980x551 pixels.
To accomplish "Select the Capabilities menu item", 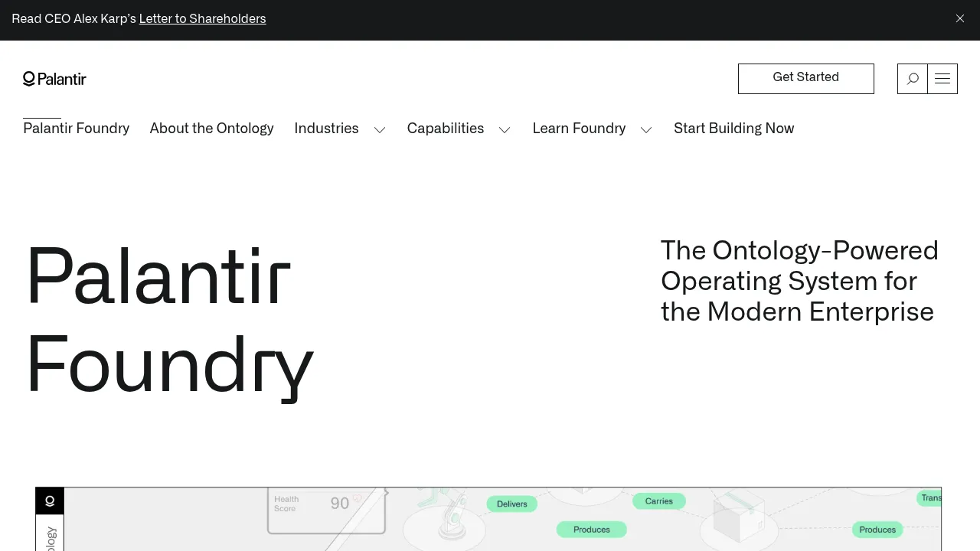I will pos(446,129).
